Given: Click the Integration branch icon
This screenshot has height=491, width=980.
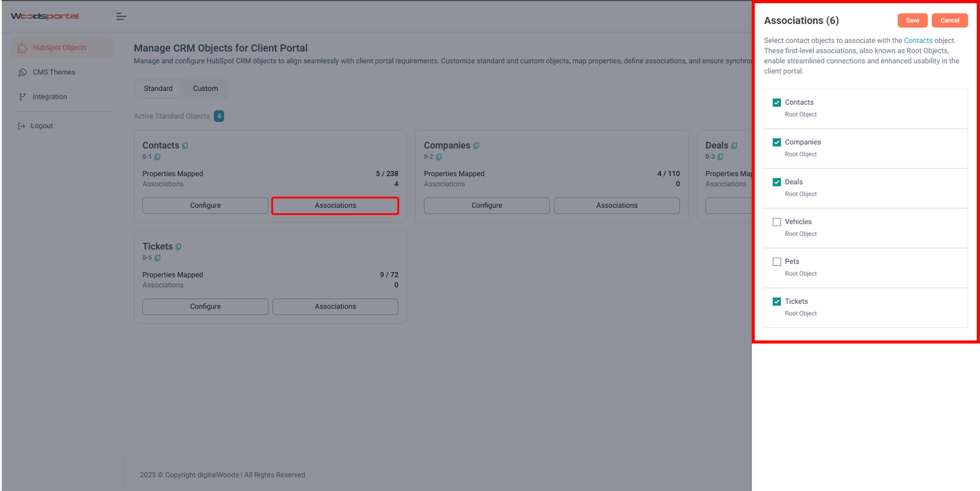Looking at the screenshot, I should pos(22,97).
